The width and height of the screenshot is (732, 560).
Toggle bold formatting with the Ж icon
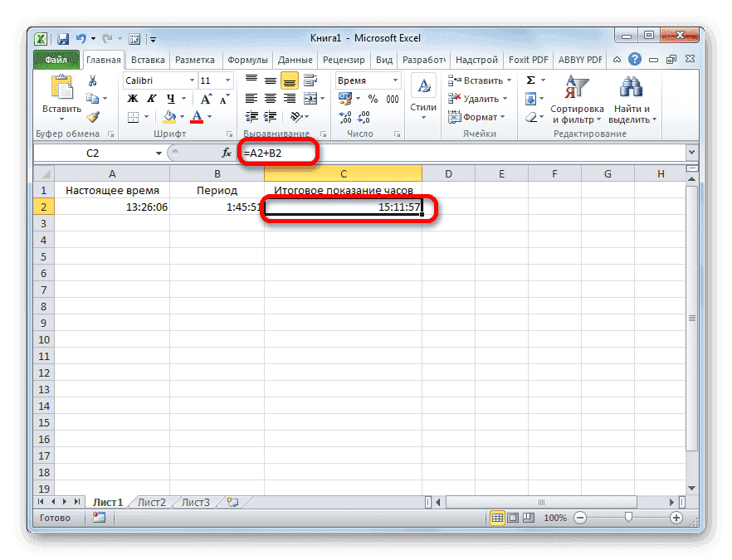pos(131,98)
